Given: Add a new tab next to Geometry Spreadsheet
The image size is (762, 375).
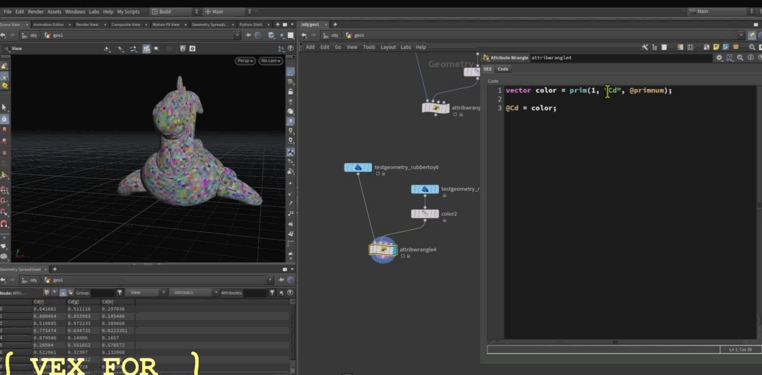Looking at the screenshot, I should click(55, 269).
